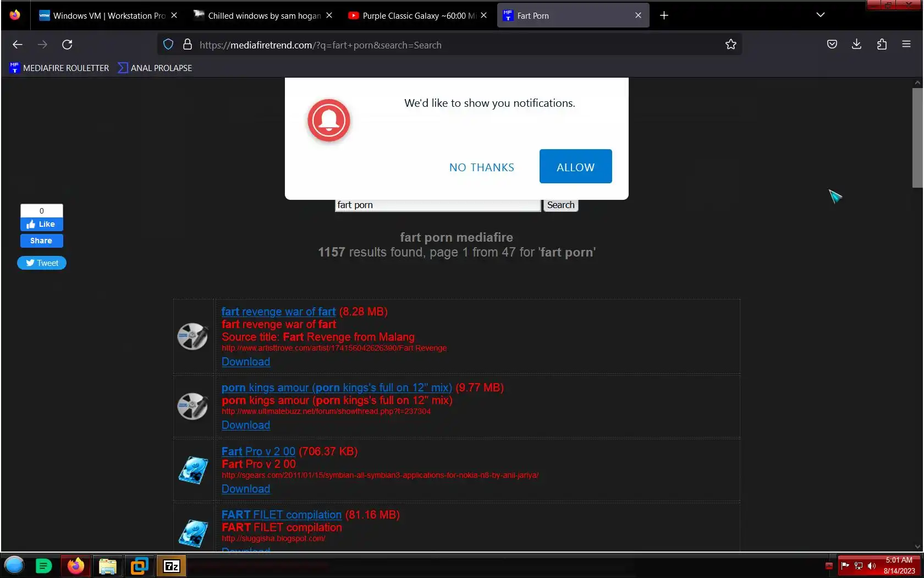Open the Firefox application menu

click(906, 45)
